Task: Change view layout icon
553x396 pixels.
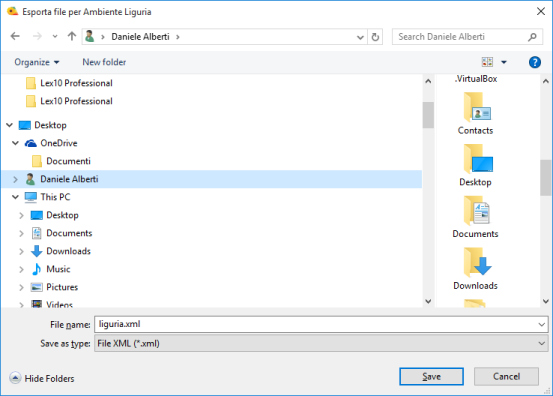Action: click(487, 62)
